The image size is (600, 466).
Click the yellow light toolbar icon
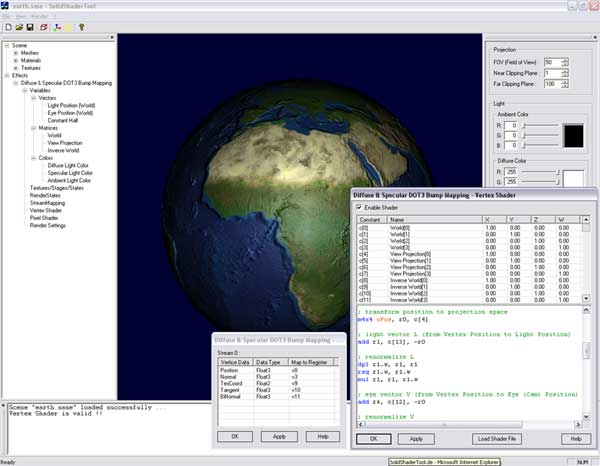coord(68,27)
